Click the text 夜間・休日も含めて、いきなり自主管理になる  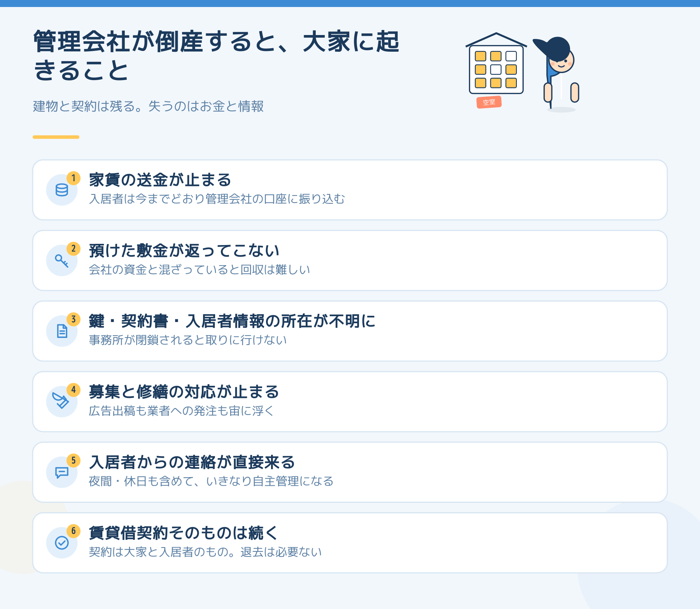[211, 481]
